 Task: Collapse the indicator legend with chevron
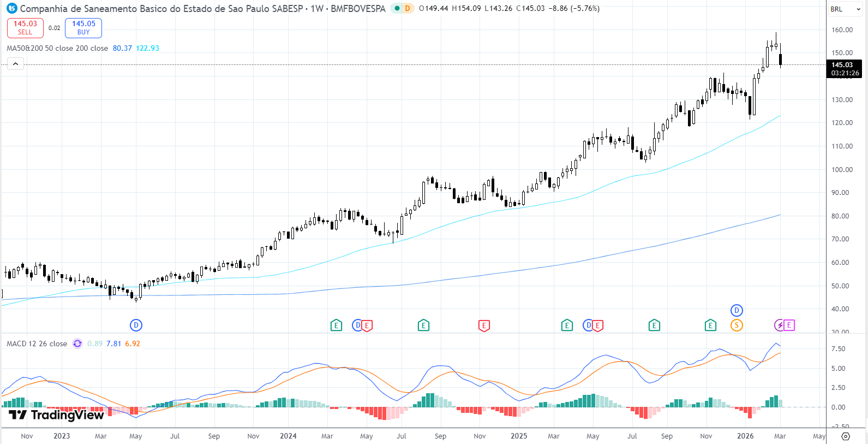tap(15, 64)
